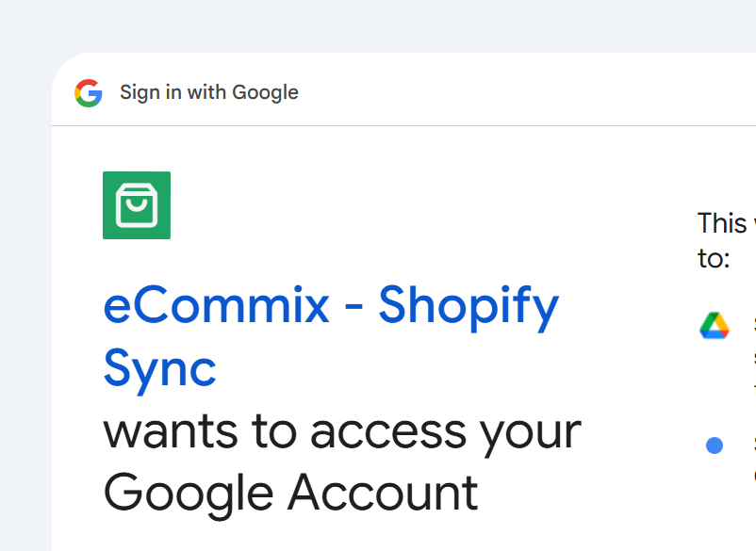Tap the multicolored Drive triangle symbol
The height and width of the screenshot is (551, 756).
[715, 324]
